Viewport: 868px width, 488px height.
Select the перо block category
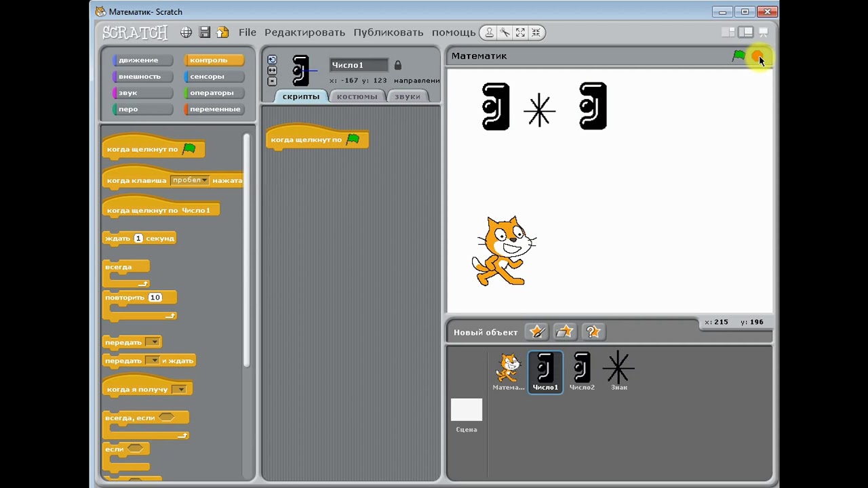142,109
